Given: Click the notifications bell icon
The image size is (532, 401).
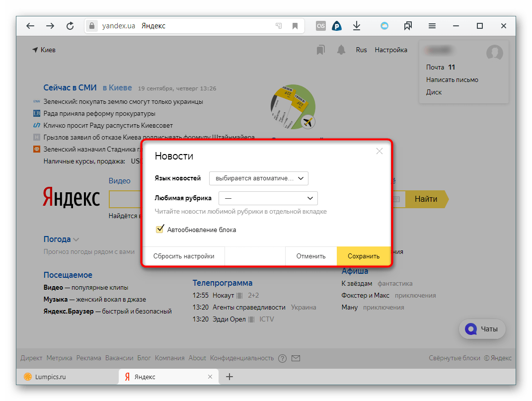Looking at the screenshot, I should point(341,50).
